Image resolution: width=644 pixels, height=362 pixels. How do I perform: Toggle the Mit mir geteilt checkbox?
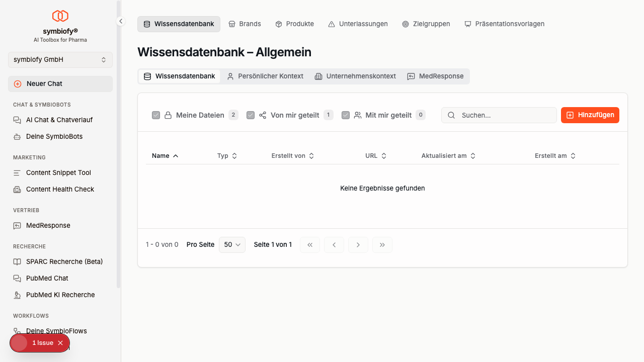click(346, 115)
